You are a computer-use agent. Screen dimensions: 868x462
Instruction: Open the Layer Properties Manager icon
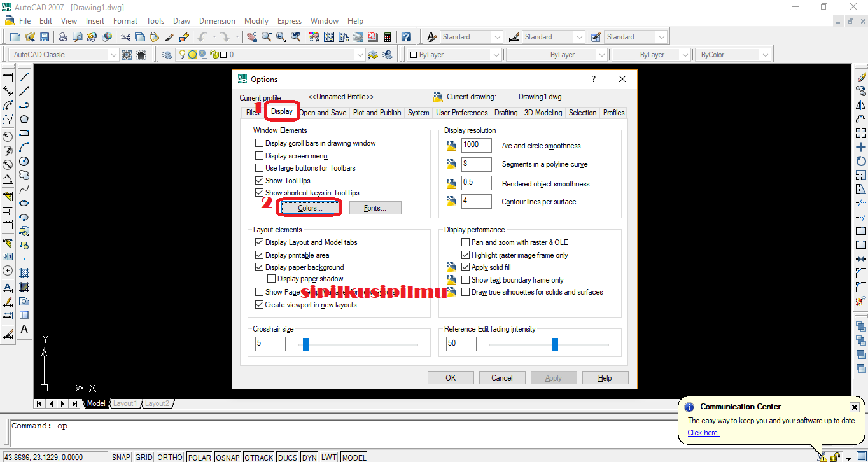167,55
